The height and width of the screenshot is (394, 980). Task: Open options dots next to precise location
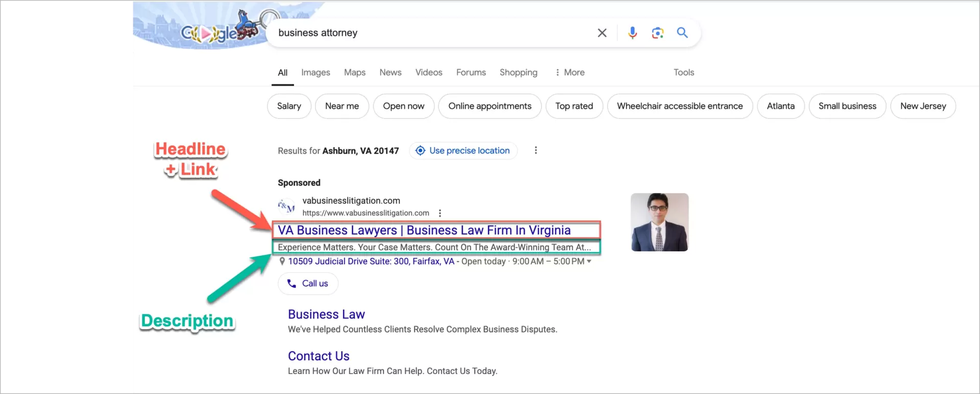pyautogui.click(x=535, y=150)
